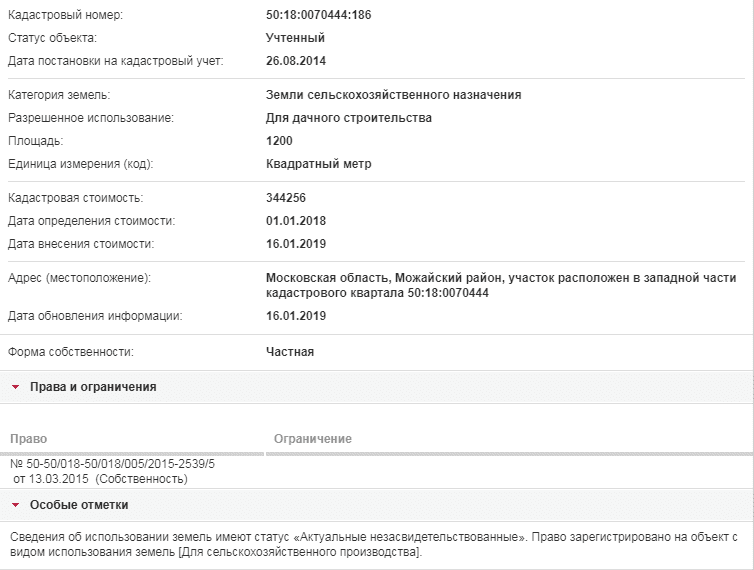
Task: Click the Право column header
Action: point(28,439)
